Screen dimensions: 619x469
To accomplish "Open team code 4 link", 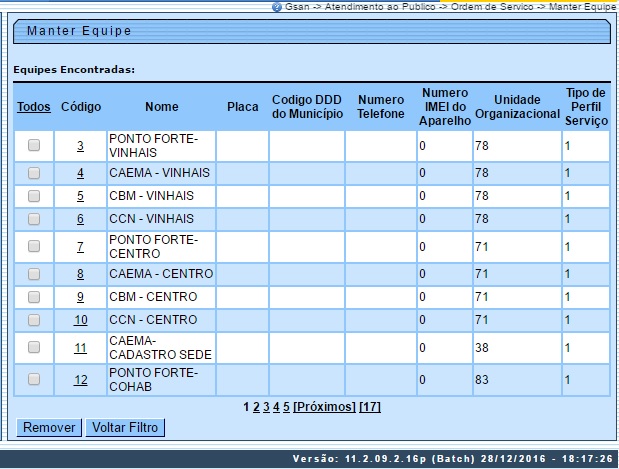I will pyautogui.click(x=80, y=173).
